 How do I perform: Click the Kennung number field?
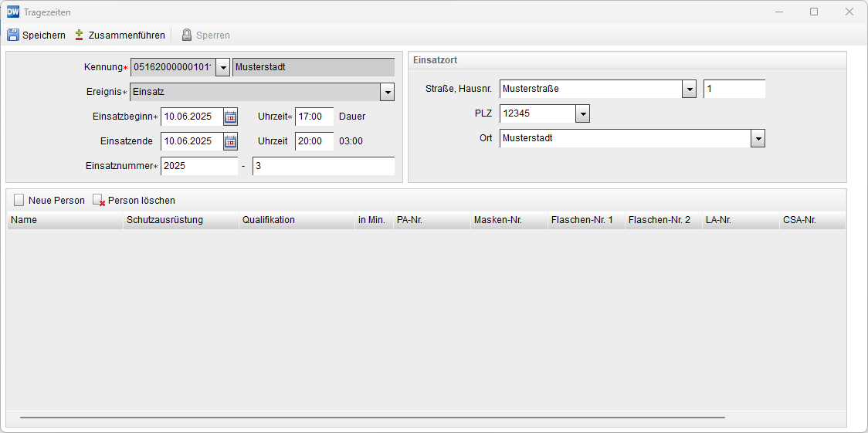point(173,67)
